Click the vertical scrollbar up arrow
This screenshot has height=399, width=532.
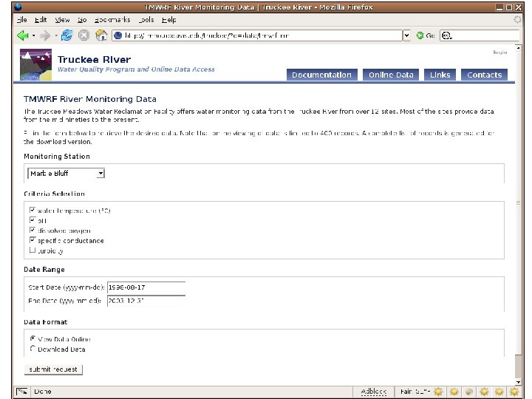518,48
